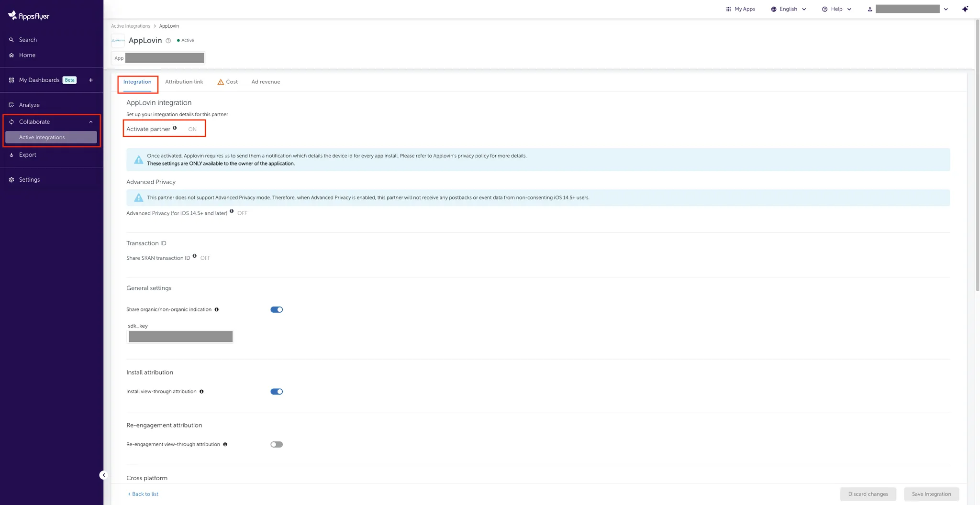Image resolution: width=980 pixels, height=505 pixels.
Task: Click the Analyze icon in sidebar
Action: tap(11, 105)
